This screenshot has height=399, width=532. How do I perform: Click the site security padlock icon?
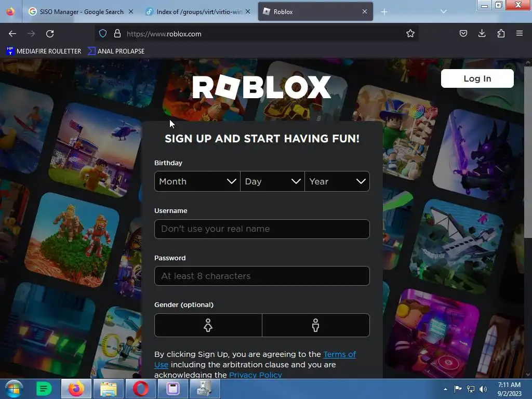pos(117,34)
